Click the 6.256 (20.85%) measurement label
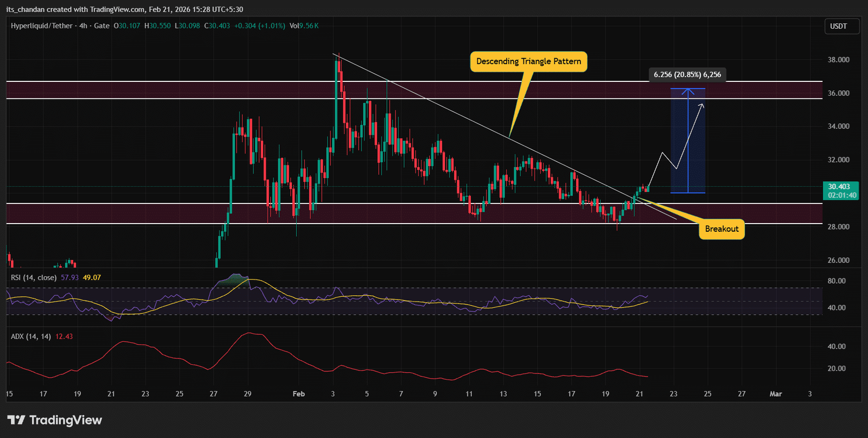Viewport: 868px width, 438px height. (x=687, y=74)
